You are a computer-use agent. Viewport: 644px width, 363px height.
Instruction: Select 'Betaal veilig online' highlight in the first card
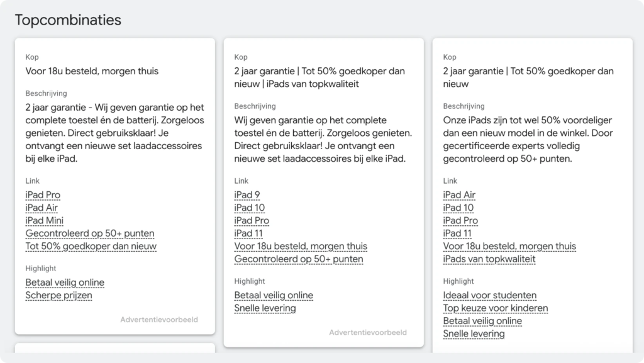(64, 282)
